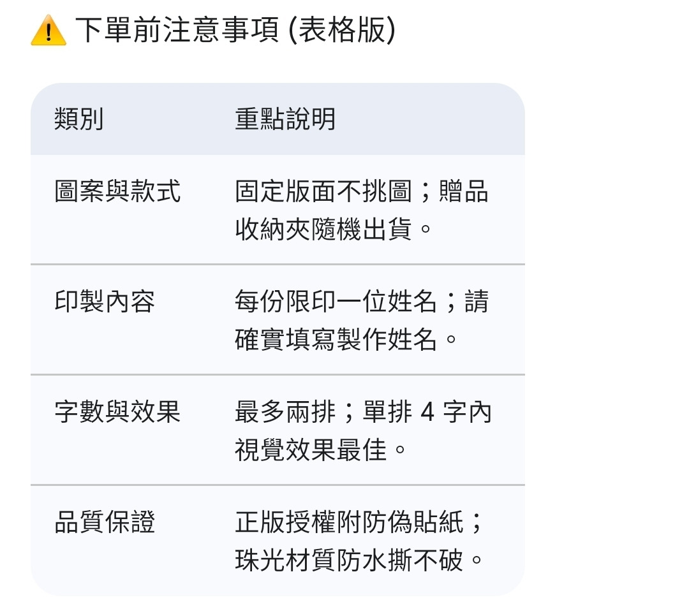The width and height of the screenshot is (689, 616).
Task: Click the heading text 下單前注意事項
Action: tap(177, 30)
